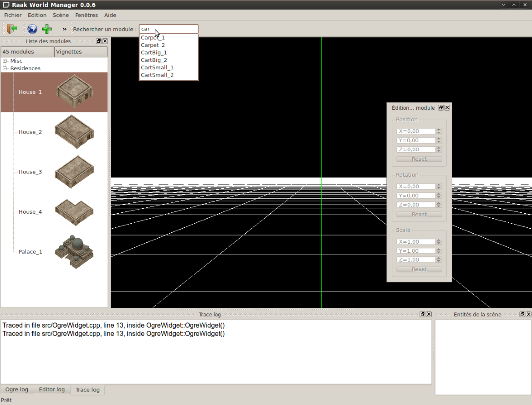Switch to the Editor log tab

tap(52, 390)
